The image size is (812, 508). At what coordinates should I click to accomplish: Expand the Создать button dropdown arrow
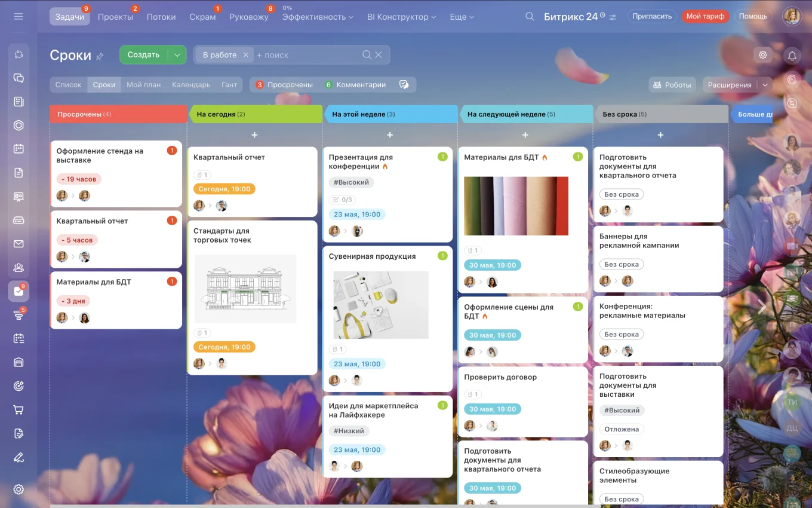pos(177,55)
